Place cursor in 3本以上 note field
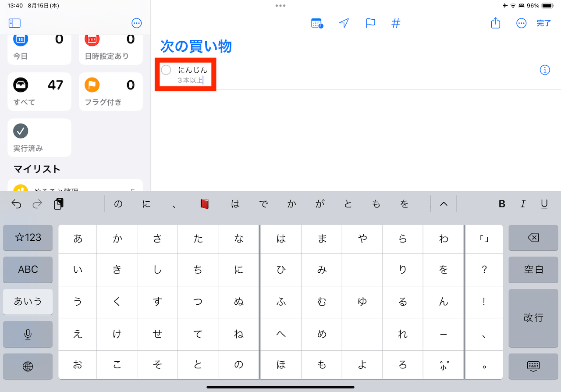This screenshot has height=392, width=561. click(x=190, y=81)
